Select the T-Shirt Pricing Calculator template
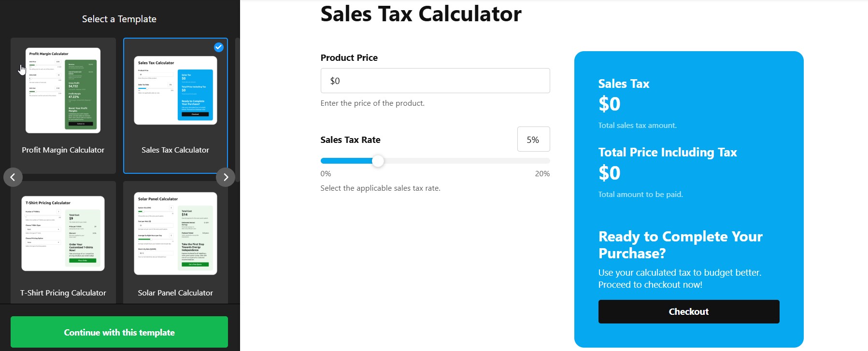 click(x=63, y=234)
